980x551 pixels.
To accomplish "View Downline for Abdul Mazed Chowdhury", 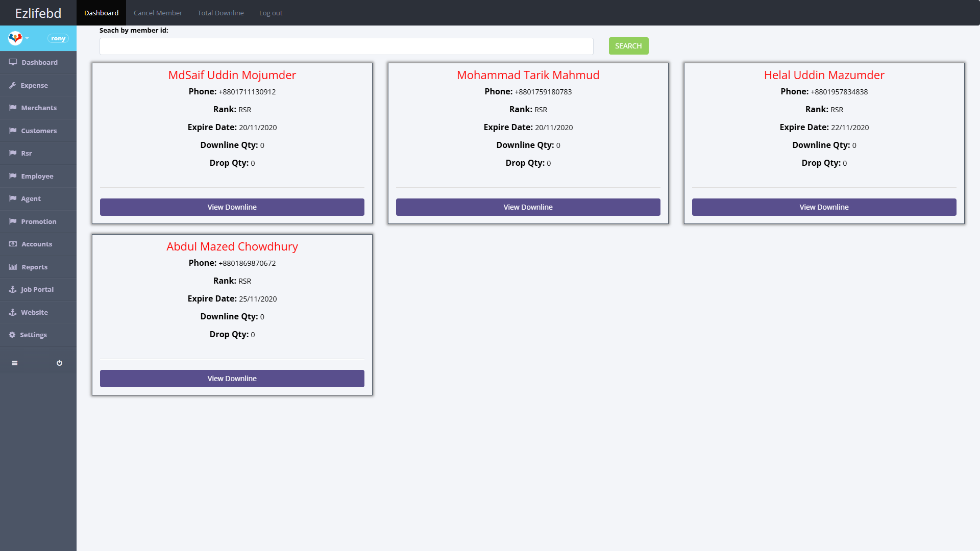I will [232, 379].
